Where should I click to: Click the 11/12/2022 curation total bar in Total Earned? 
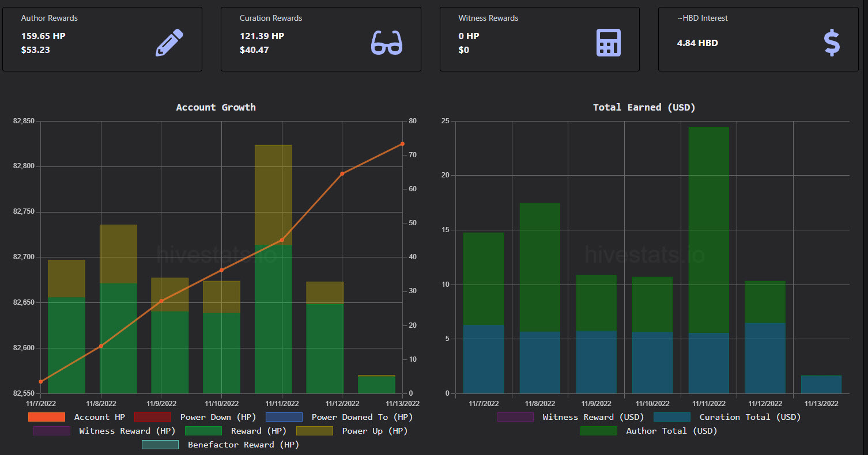[765, 358]
